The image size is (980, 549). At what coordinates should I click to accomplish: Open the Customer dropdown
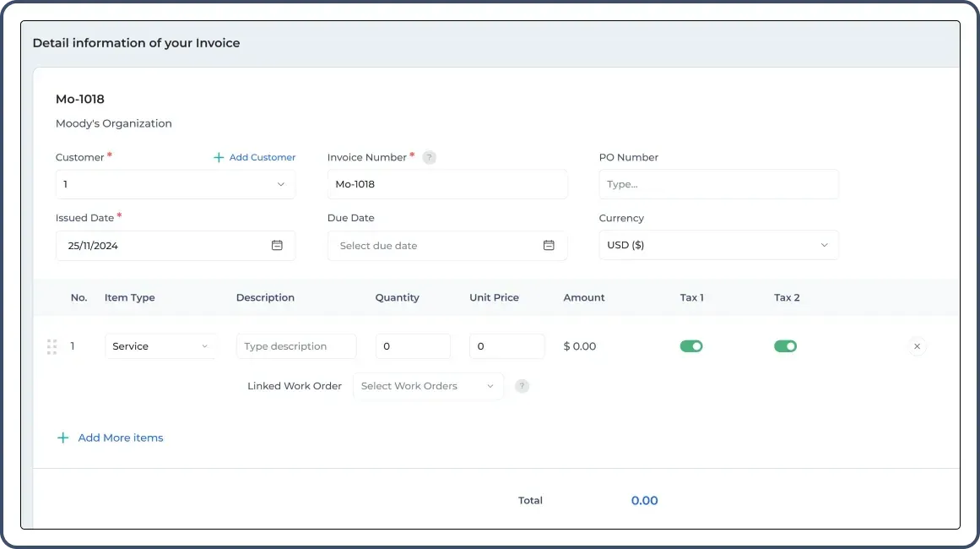pyautogui.click(x=175, y=184)
